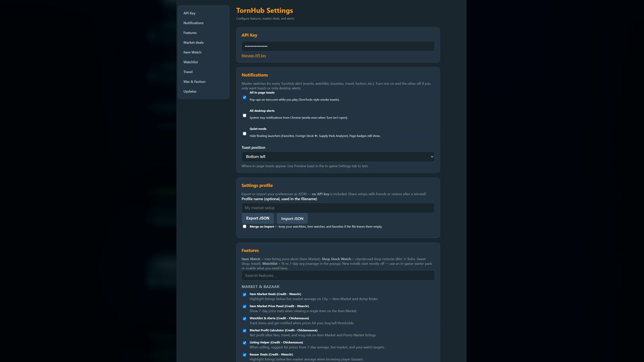Screen dimensions: 644x362
Task: Enable All desktop alerts checkbox
Action: [244, 115]
